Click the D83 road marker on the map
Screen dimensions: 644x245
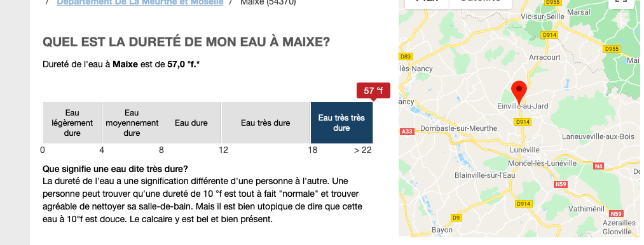click(x=406, y=56)
